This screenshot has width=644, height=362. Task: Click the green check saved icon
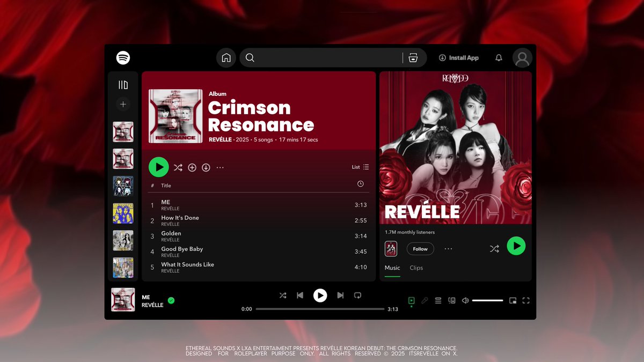(x=171, y=300)
